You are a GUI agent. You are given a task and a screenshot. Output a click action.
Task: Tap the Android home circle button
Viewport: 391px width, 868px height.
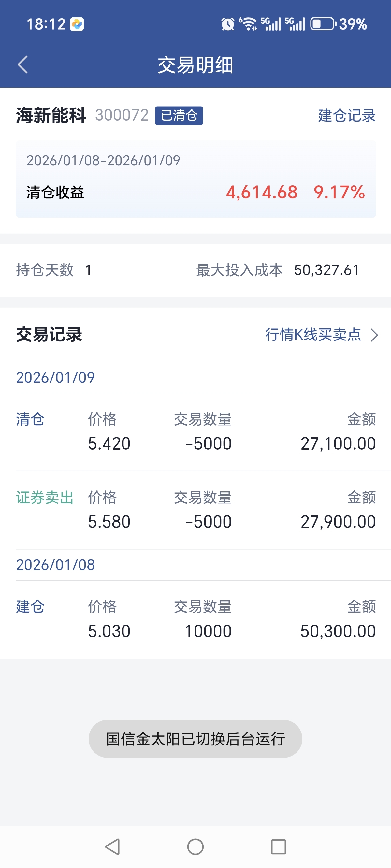pyautogui.click(x=195, y=846)
